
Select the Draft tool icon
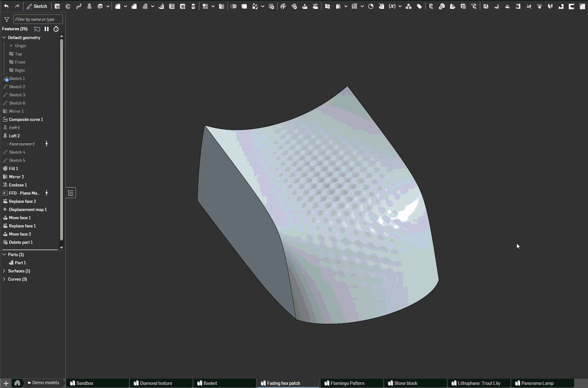click(x=145, y=6)
